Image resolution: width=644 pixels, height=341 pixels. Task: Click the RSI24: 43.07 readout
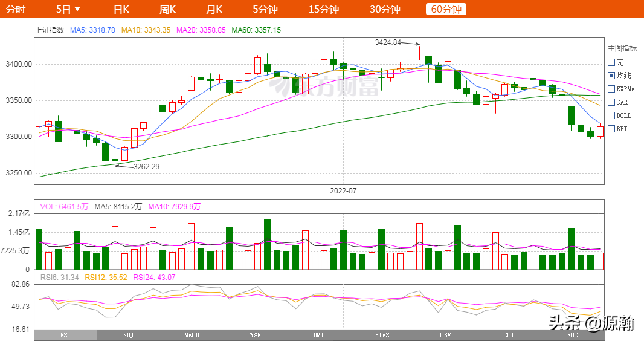[154, 278]
